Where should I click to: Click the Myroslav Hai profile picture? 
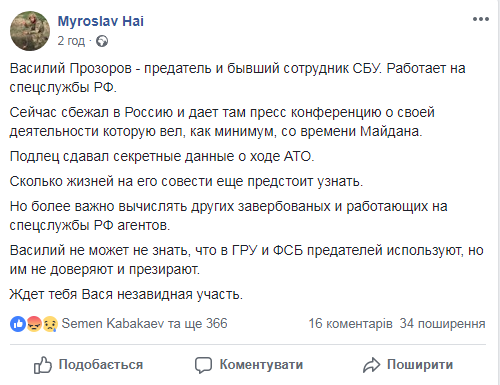(x=30, y=31)
